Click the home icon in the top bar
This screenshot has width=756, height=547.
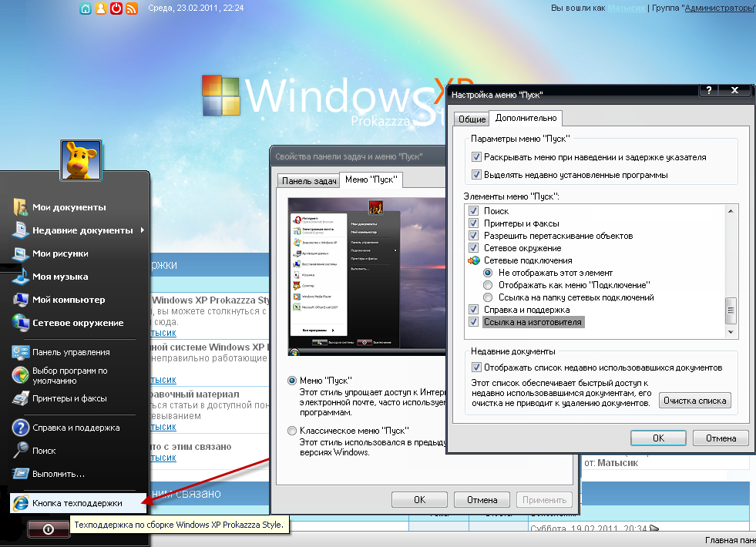[86, 8]
